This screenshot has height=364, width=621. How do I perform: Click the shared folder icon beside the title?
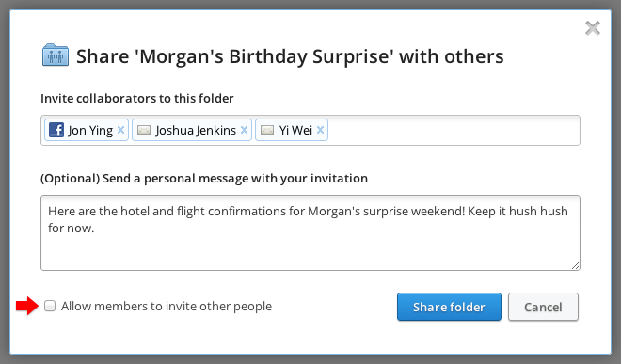[56, 55]
